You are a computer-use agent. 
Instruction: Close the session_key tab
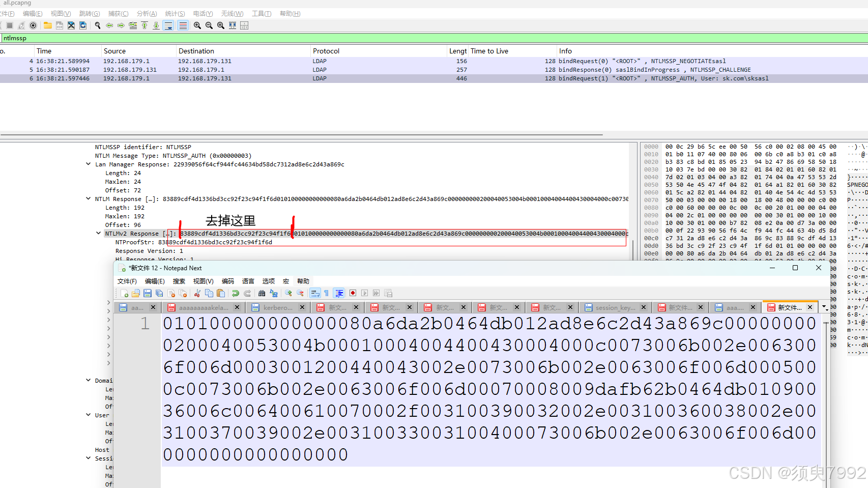pyautogui.click(x=644, y=307)
